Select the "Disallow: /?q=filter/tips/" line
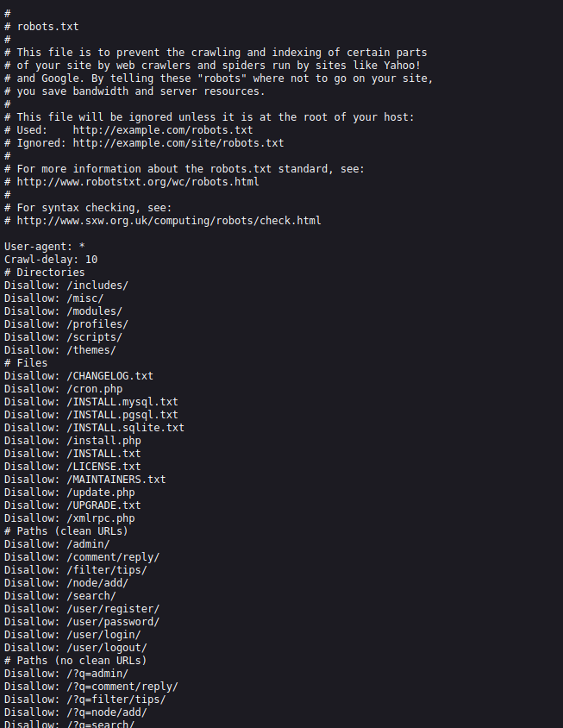 84,700
